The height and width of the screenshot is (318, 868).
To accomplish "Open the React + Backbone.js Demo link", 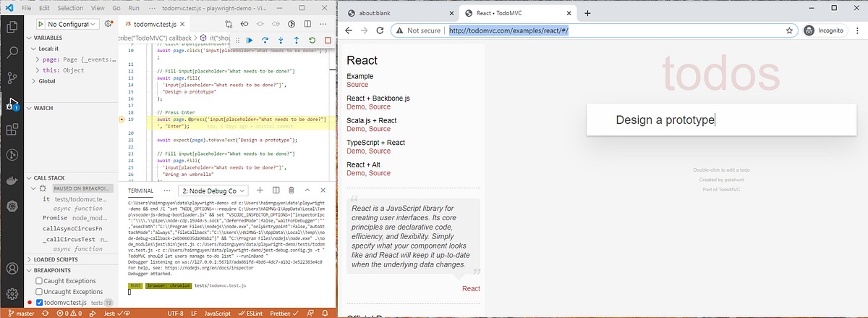I will 356,107.
